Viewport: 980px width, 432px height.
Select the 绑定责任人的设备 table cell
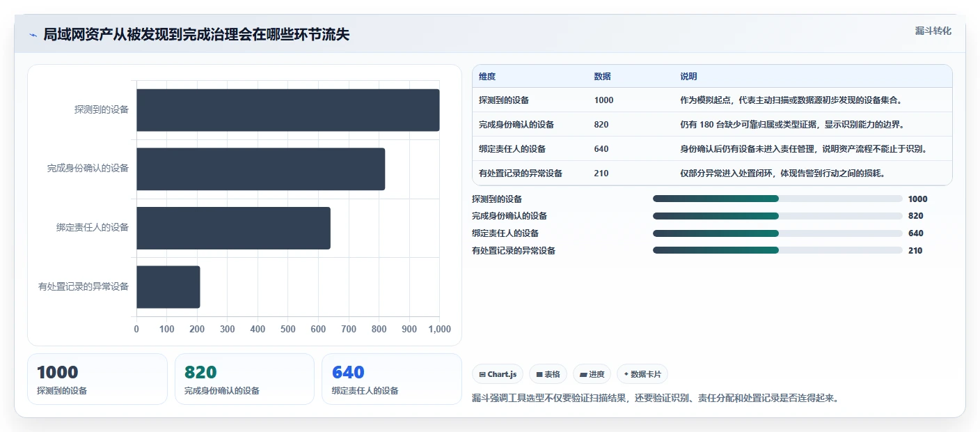tap(512, 149)
